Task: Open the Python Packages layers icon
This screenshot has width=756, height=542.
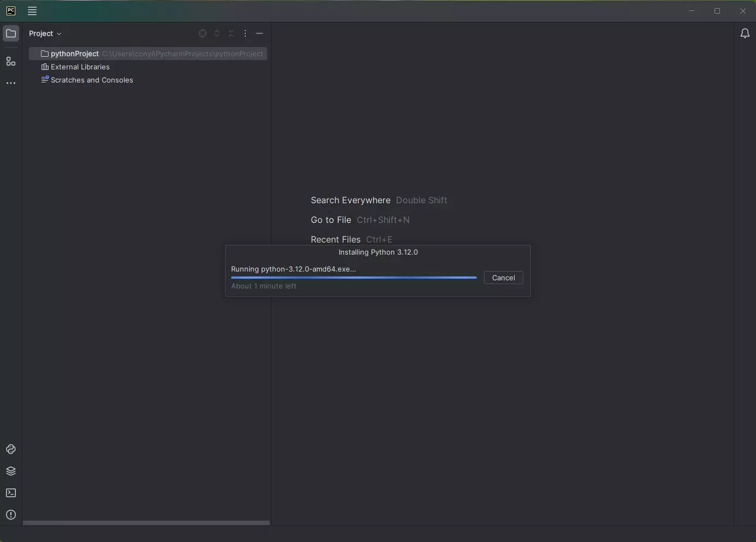Action: tap(11, 471)
